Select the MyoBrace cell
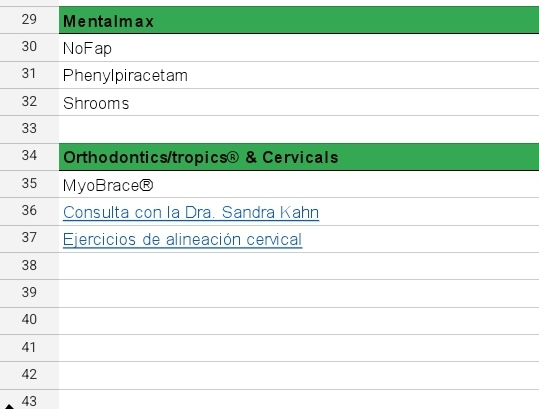This screenshot has height=409, width=539. 299,184
